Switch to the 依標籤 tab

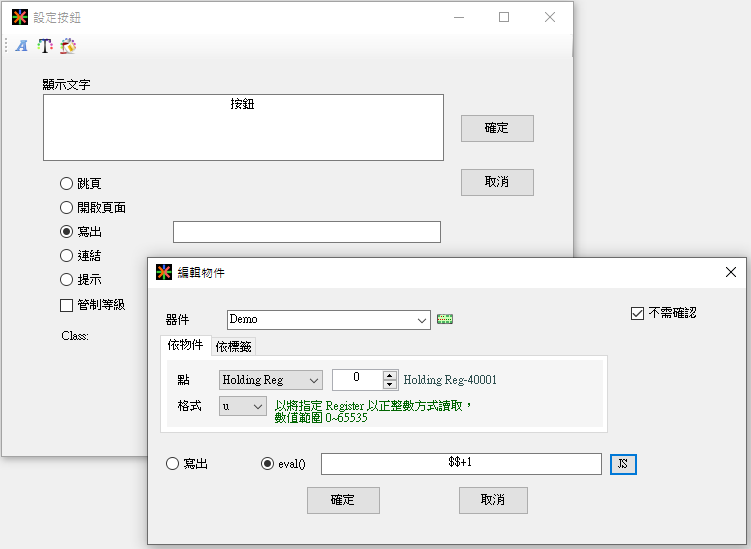point(235,346)
